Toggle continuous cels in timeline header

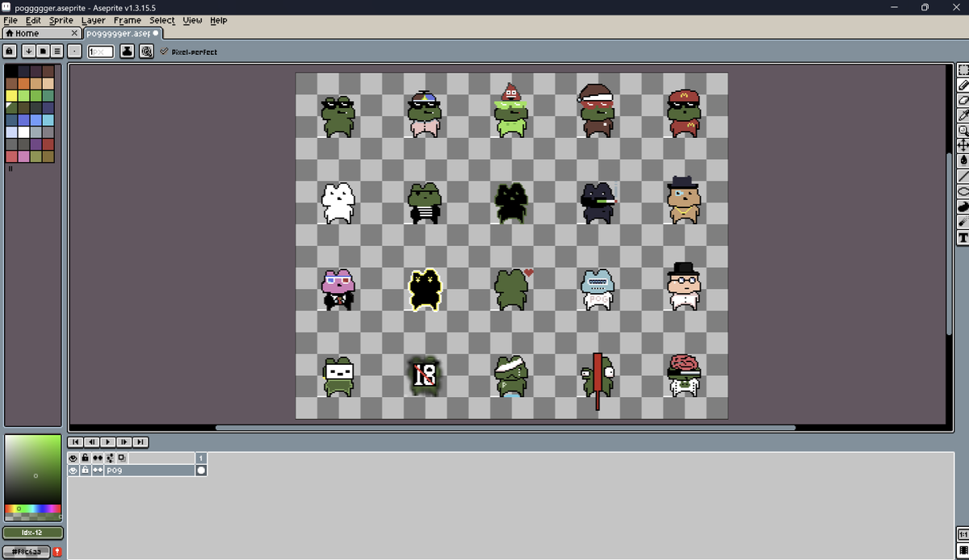(x=98, y=458)
